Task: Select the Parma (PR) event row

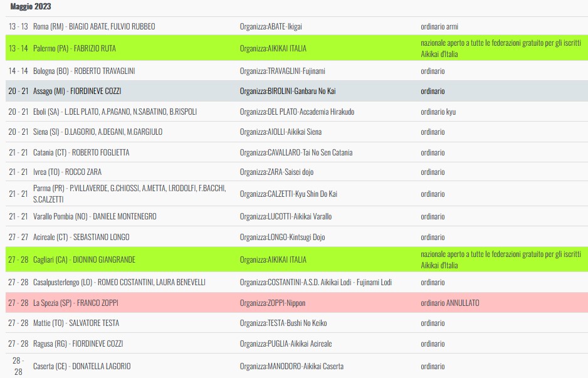Action: [297, 194]
